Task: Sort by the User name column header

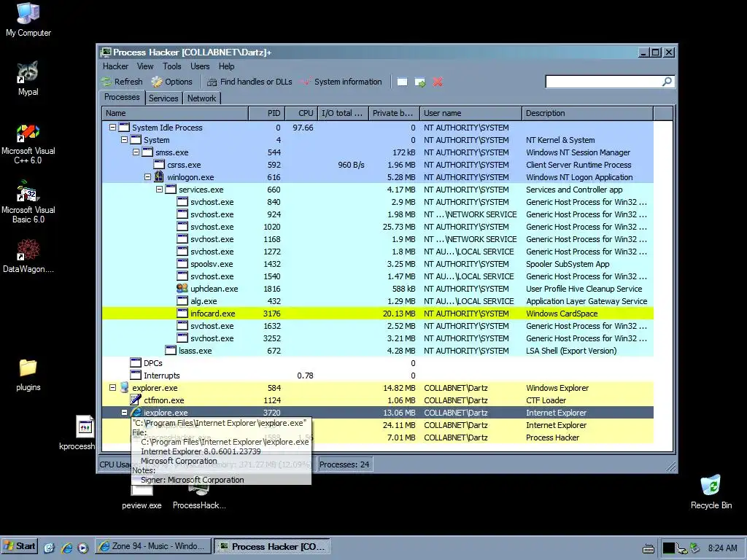Action: click(471, 113)
